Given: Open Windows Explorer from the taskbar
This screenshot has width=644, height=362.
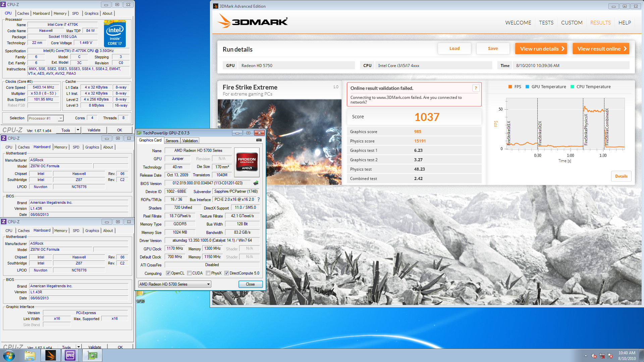Looking at the screenshot, I should [30, 355].
